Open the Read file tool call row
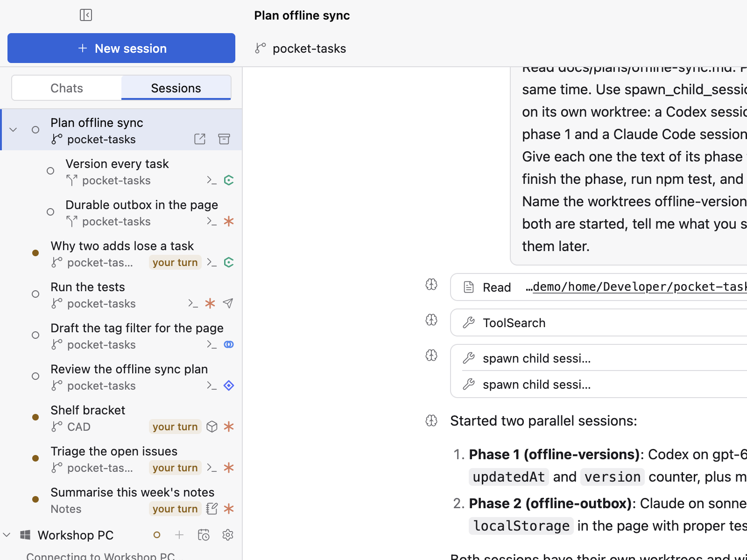This screenshot has width=747, height=560. [599, 287]
